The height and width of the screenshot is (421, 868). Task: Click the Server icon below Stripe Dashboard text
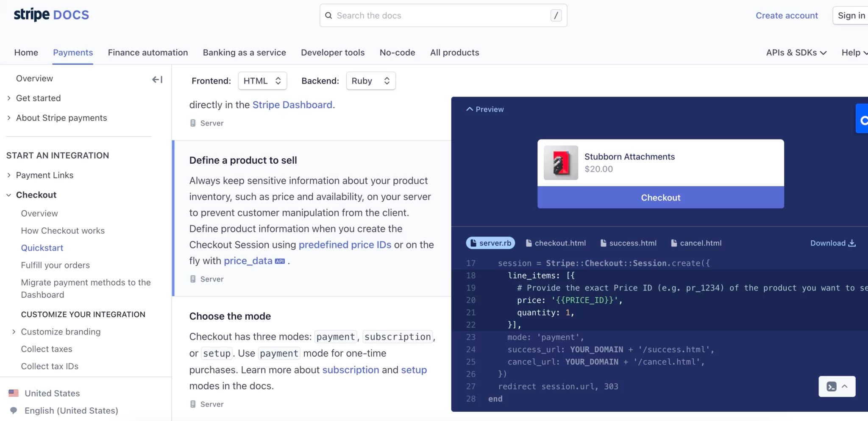(x=193, y=123)
